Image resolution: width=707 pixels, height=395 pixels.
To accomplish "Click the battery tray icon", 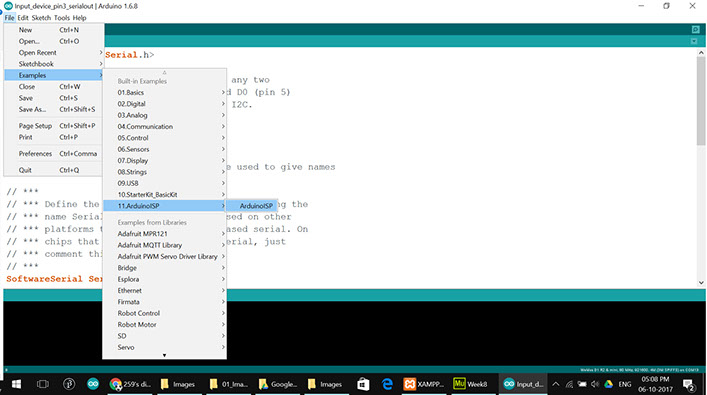I will point(582,384).
